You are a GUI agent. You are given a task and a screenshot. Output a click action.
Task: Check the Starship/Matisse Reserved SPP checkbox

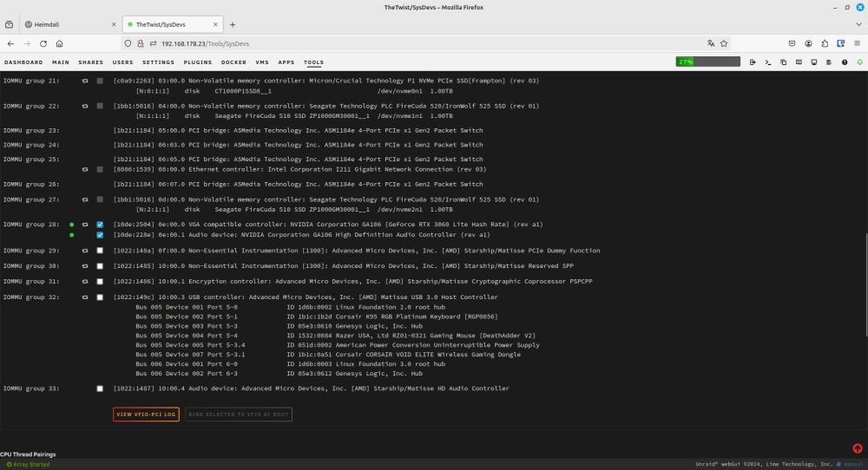point(100,266)
